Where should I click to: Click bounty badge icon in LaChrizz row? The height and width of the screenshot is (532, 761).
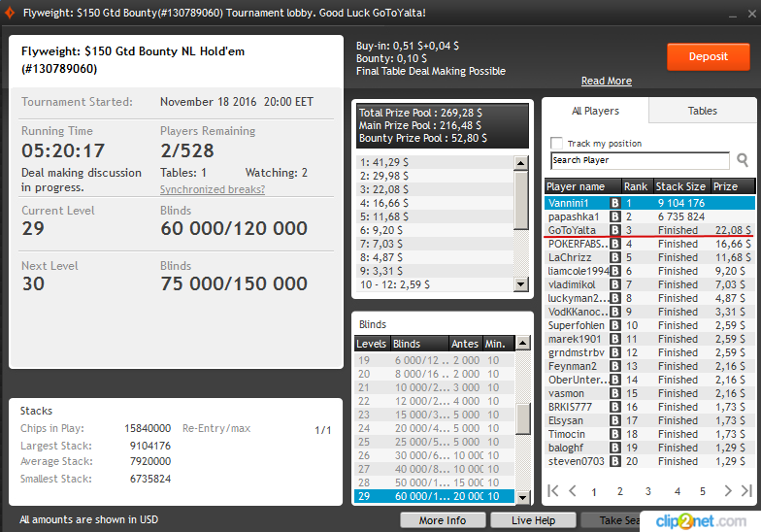click(615, 257)
